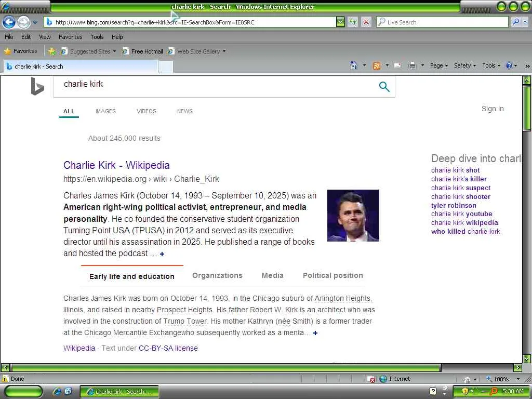
Task: Click the Print icon
Action: [412, 66]
